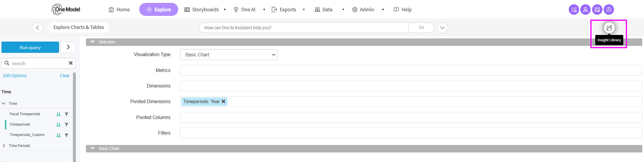This screenshot has width=644, height=162.
Task: Remove the Timeperiods: Year pivoted dimension
Action: [x=223, y=102]
